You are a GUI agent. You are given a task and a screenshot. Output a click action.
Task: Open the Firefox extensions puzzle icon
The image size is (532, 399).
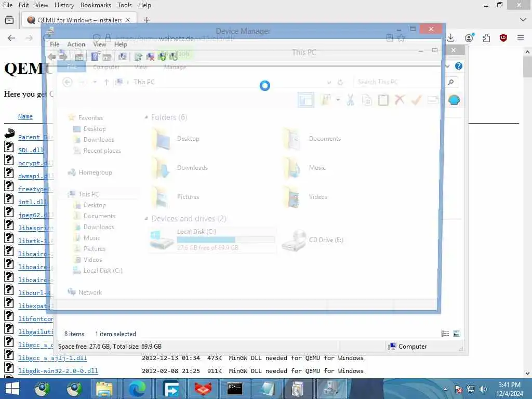click(x=486, y=37)
